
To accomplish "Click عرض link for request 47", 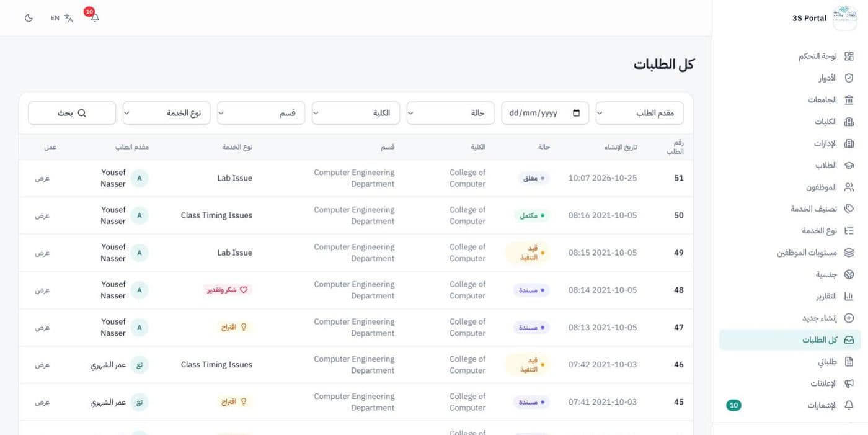I will (x=42, y=327).
